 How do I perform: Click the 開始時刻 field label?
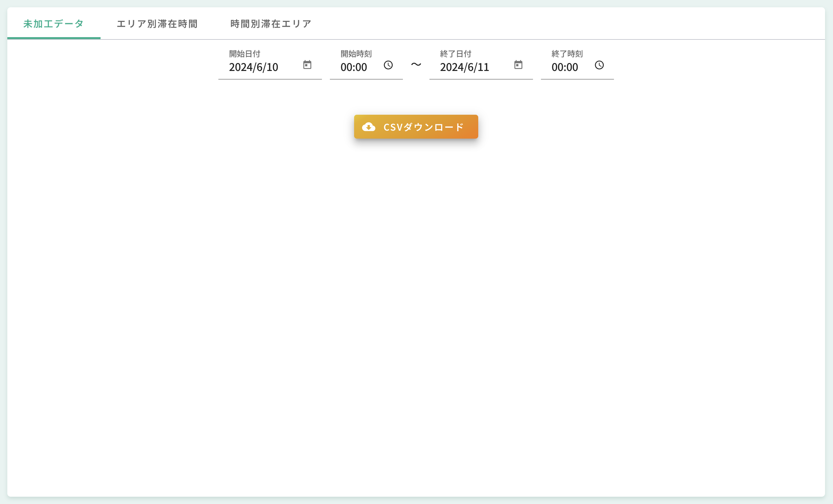click(x=356, y=54)
